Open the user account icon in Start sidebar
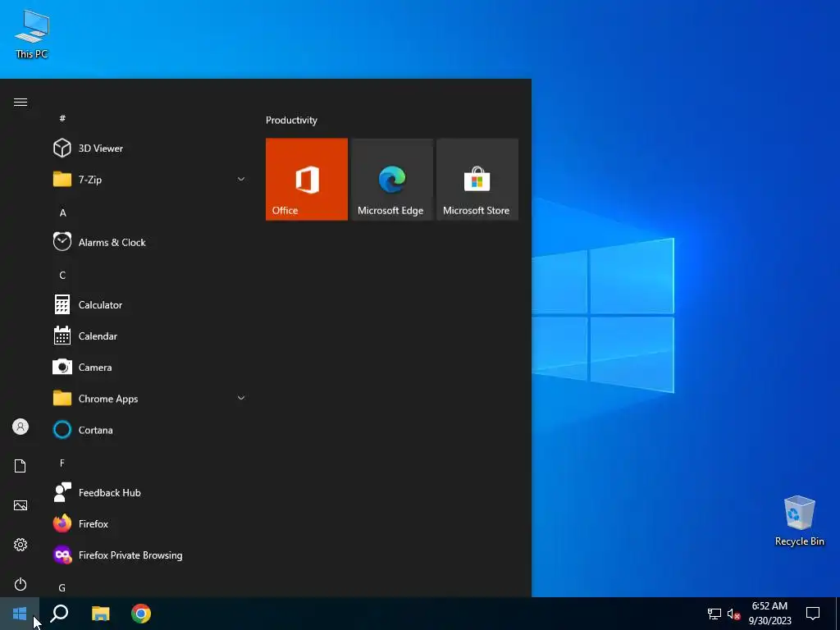The width and height of the screenshot is (840, 630). (x=21, y=427)
